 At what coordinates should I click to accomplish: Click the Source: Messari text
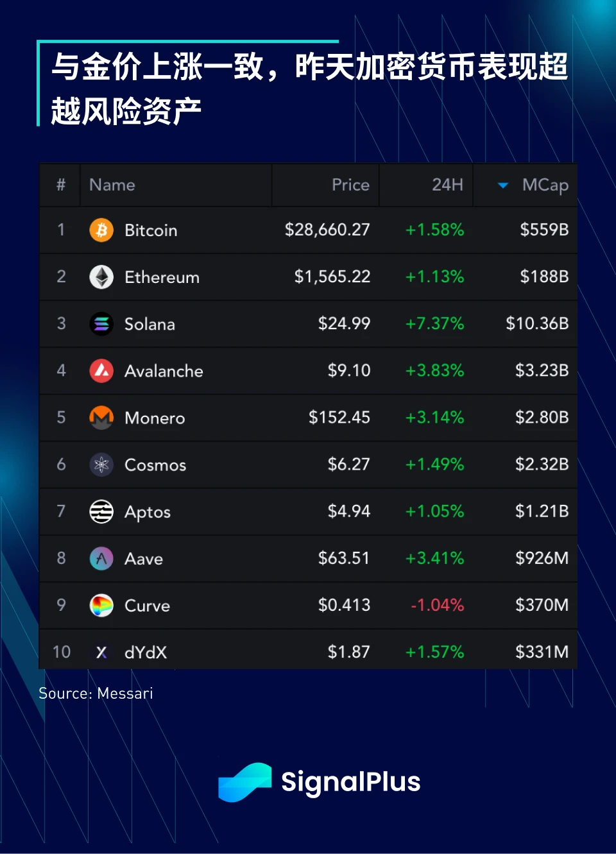tap(96, 694)
